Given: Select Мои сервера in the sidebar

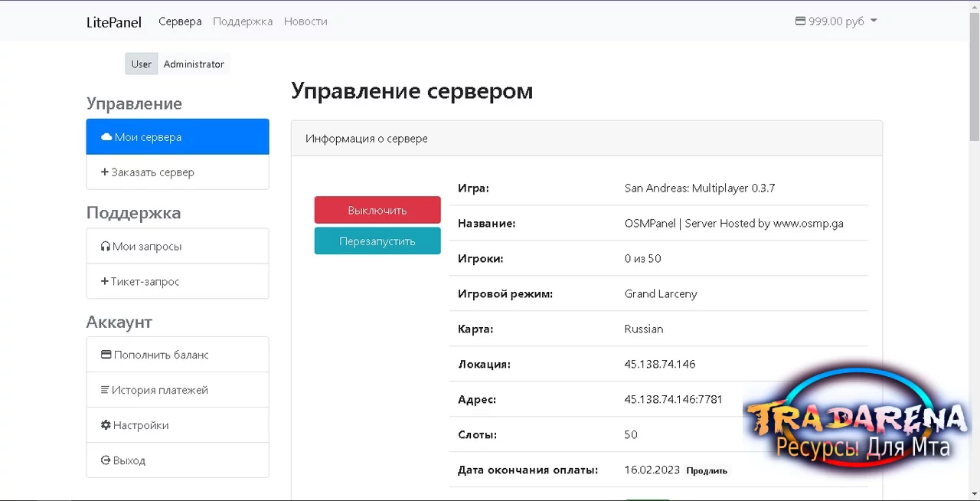Looking at the screenshot, I should [178, 137].
